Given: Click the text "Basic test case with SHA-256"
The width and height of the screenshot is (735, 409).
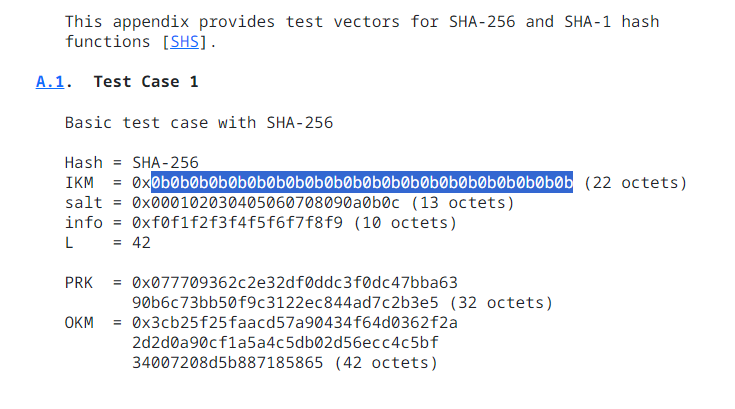Looking at the screenshot, I should (199, 122).
